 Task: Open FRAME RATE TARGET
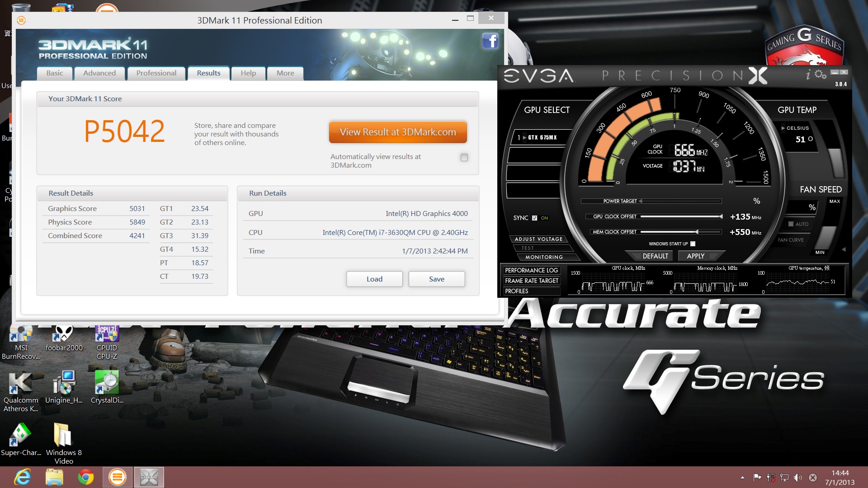(531, 281)
